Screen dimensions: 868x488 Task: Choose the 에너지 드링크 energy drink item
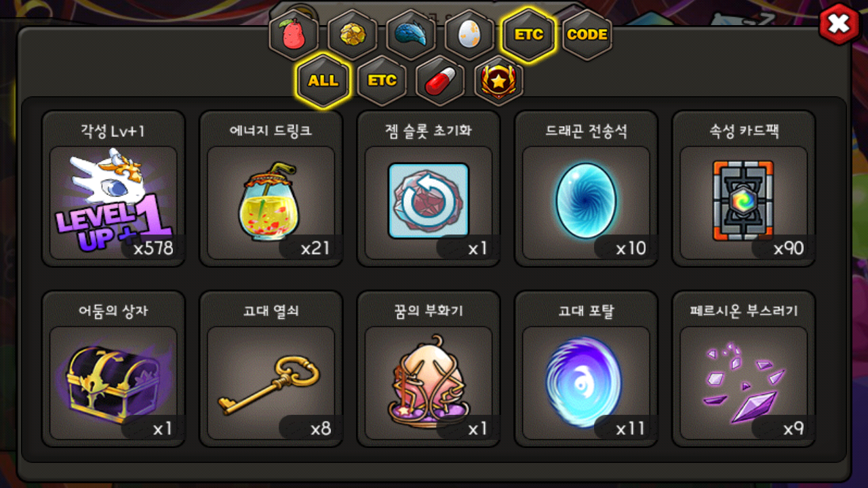point(271,189)
